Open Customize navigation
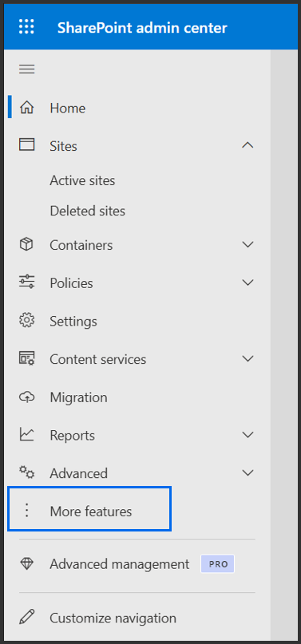This screenshot has width=301, height=644. click(113, 618)
